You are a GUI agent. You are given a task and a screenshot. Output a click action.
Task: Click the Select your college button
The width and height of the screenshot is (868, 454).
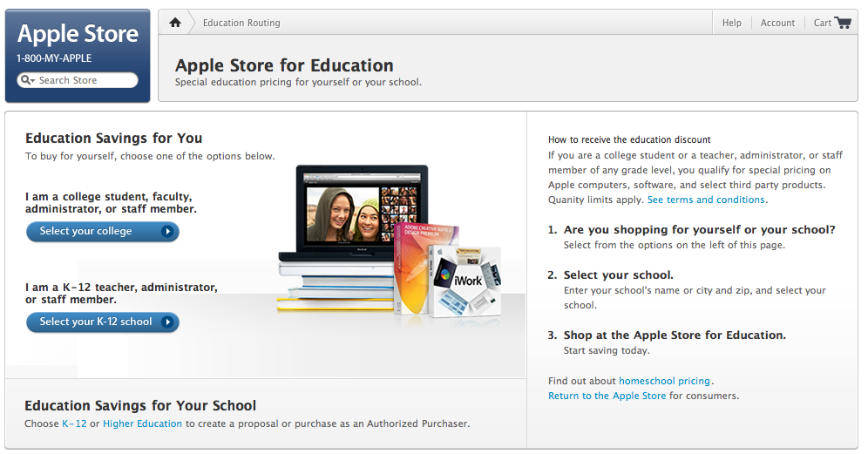pos(103,232)
